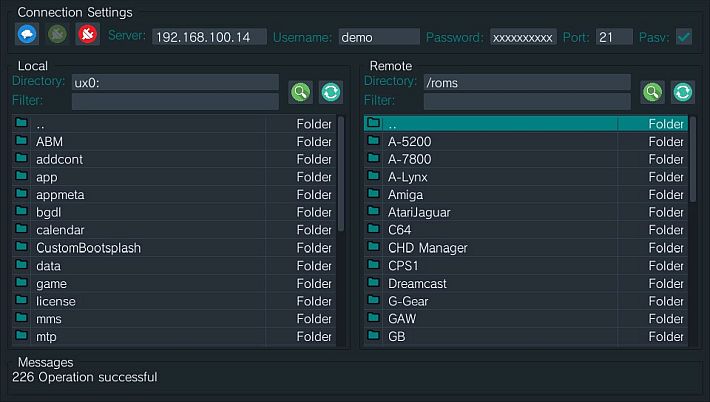Select the A-7800 remote folder
710x402 pixels.
[x=526, y=159]
